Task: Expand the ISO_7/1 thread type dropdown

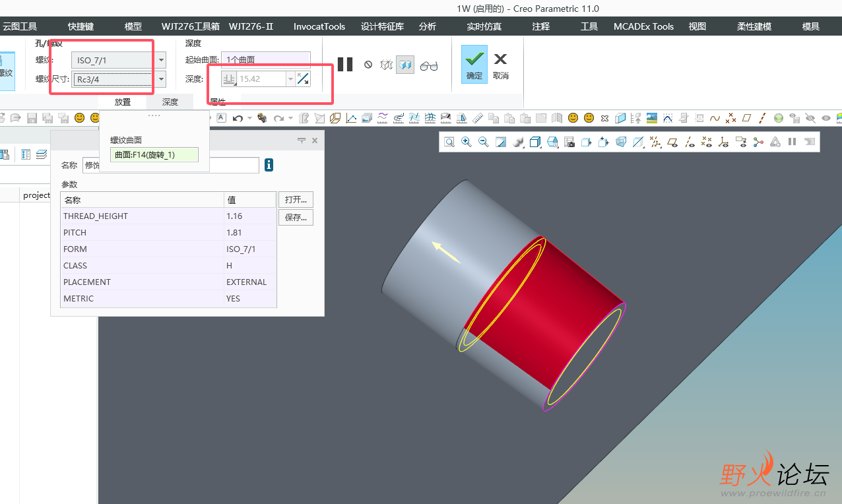Action: tap(161, 60)
